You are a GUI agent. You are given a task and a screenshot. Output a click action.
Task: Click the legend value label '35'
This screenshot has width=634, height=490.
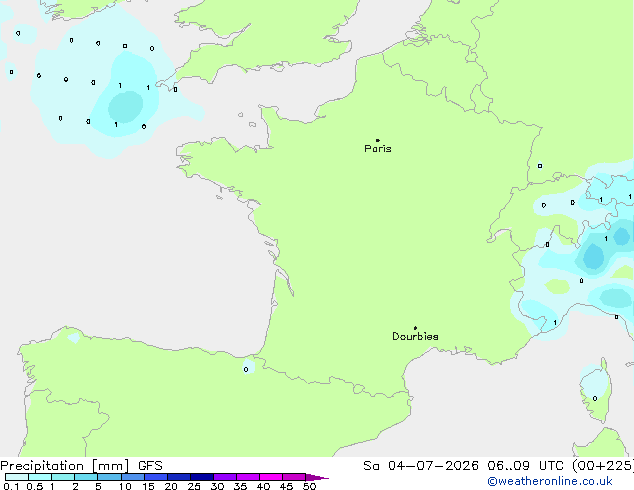point(240,486)
